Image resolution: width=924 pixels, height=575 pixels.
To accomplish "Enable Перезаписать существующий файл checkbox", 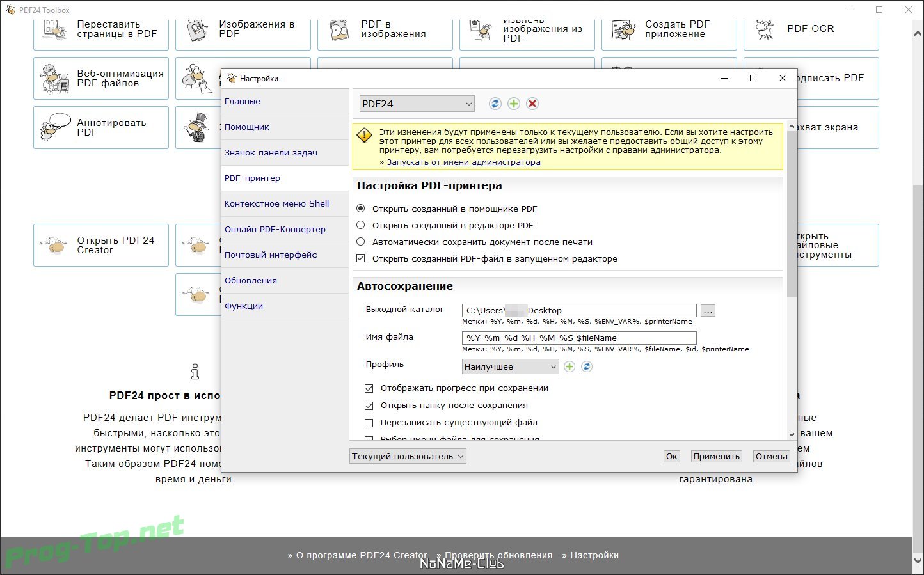I will [x=369, y=423].
